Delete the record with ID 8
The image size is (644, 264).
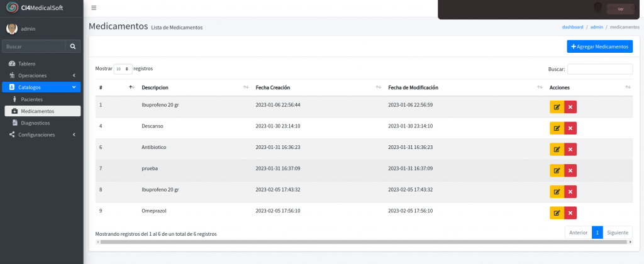click(x=570, y=192)
